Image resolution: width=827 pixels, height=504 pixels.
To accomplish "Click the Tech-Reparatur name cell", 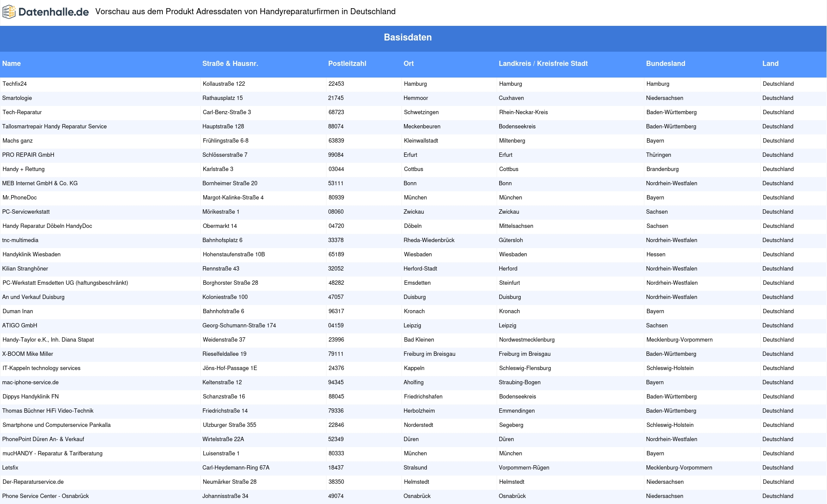I will (22, 112).
